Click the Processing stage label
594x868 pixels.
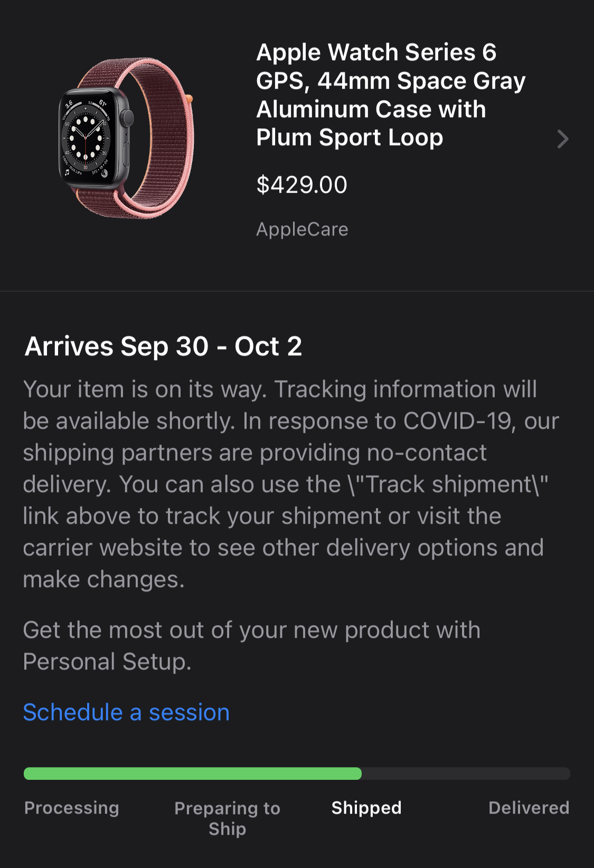(x=72, y=807)
